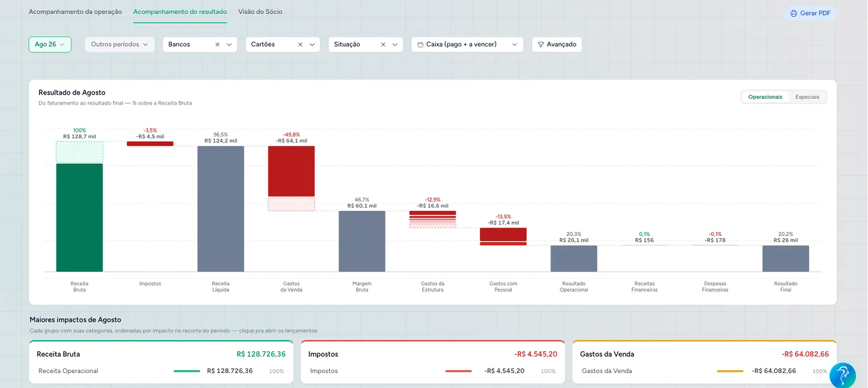Click the -R$ 16,6 mil chart label
This screenshot has height=388, width=868.
pyautogui.click(x=433, y=206)
